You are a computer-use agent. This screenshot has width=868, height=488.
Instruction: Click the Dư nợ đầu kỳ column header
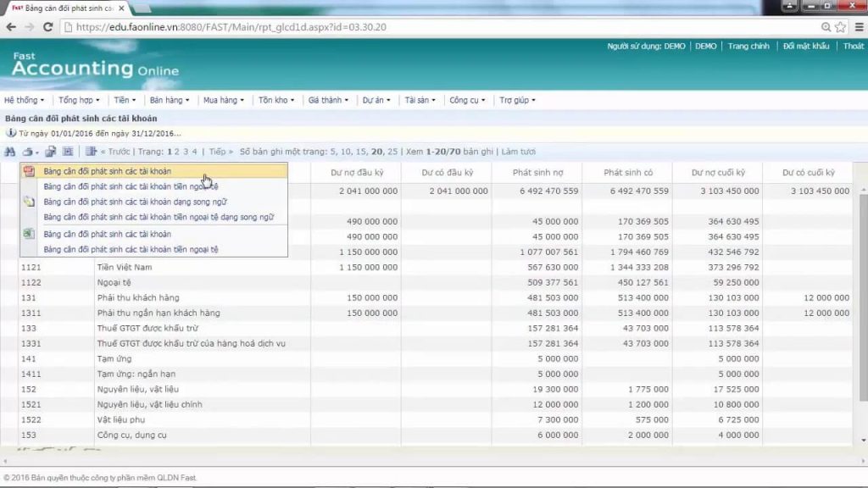(x=357, y=173)
